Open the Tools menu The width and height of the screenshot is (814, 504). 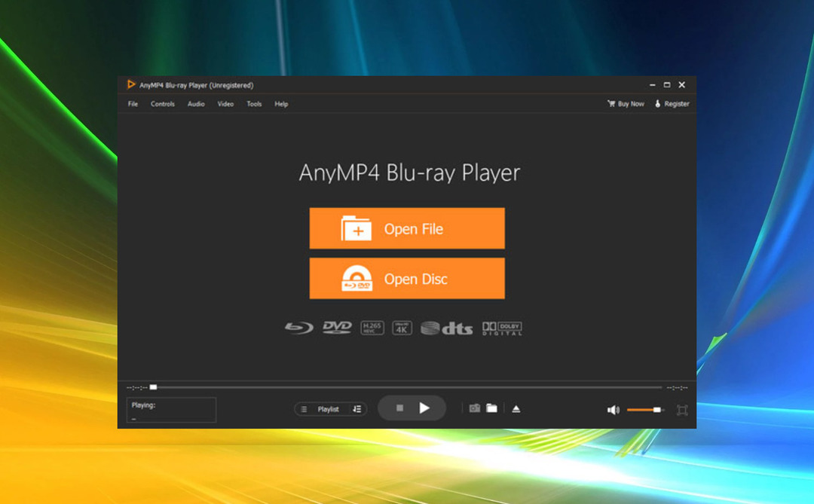pyautogui.click(x=254, y=104)
